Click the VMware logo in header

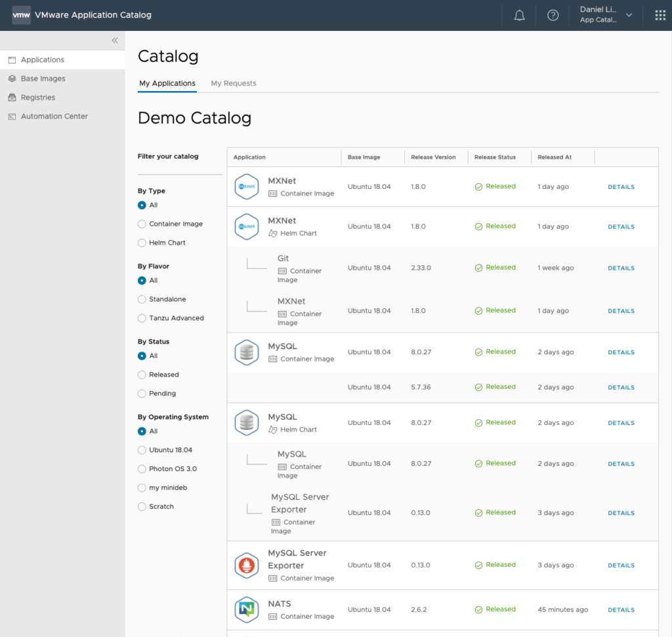pyautogui.click(x=21, y=15)
